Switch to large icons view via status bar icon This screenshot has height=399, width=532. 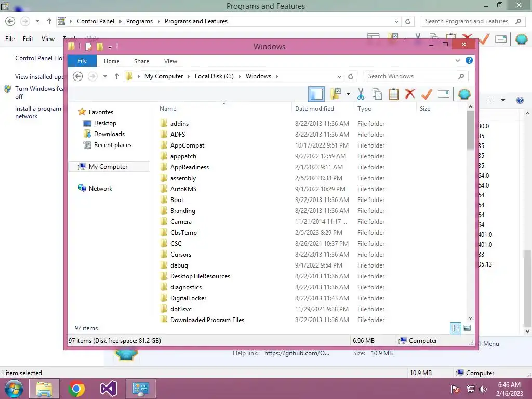(467, 328)
